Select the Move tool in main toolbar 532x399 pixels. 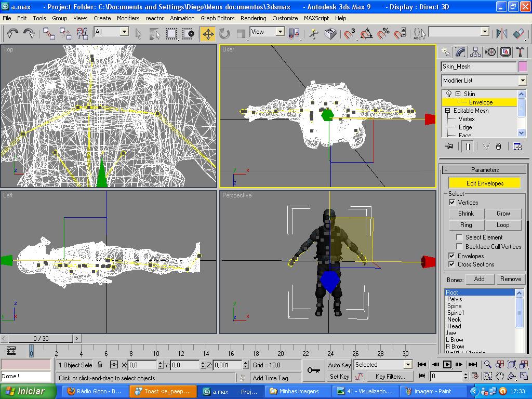[208, 34]
